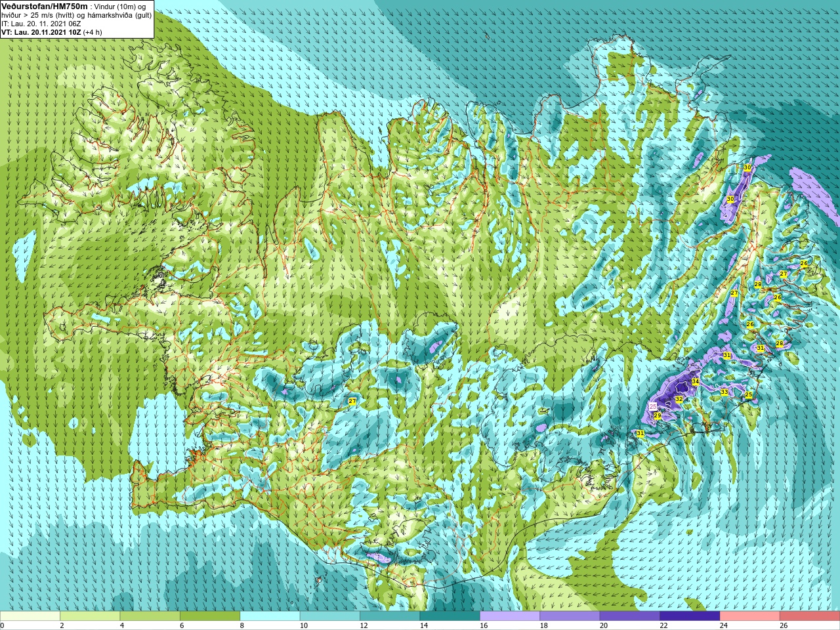
Task: Click the isolated yellow 27 label in central highlands
Action: pyautogui.click(x=352, y=401)
